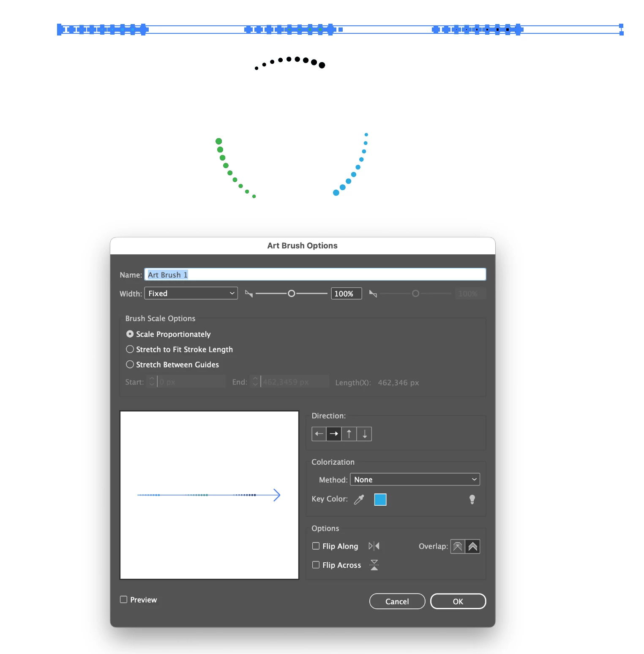Click the brush preview thumbnail
644x654 pixels.
coord(209,495)
